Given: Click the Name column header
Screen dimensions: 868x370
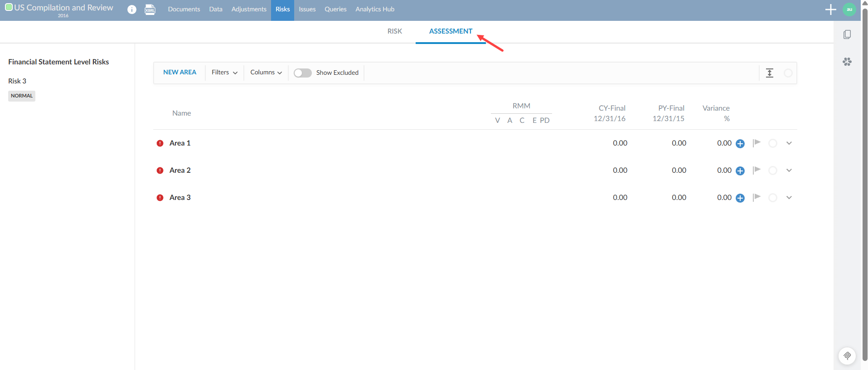Looking at the screenshot, I should 181,113.
